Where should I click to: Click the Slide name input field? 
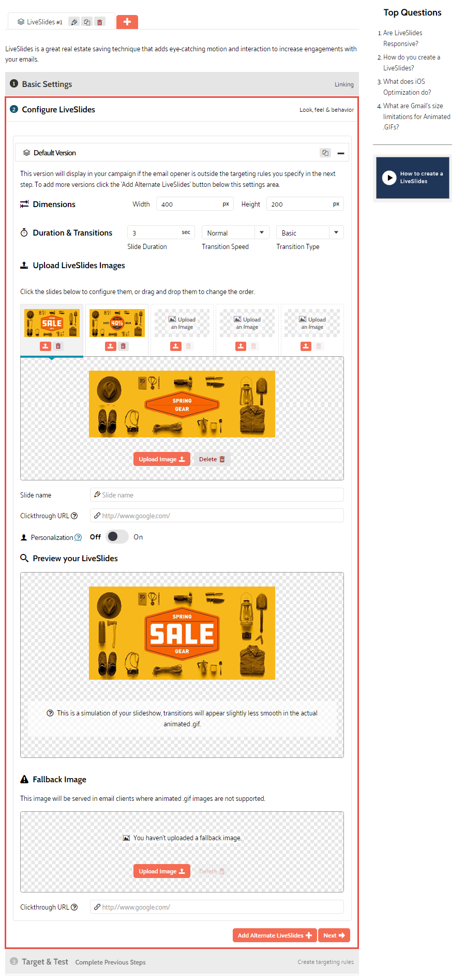tap(217, 494)
